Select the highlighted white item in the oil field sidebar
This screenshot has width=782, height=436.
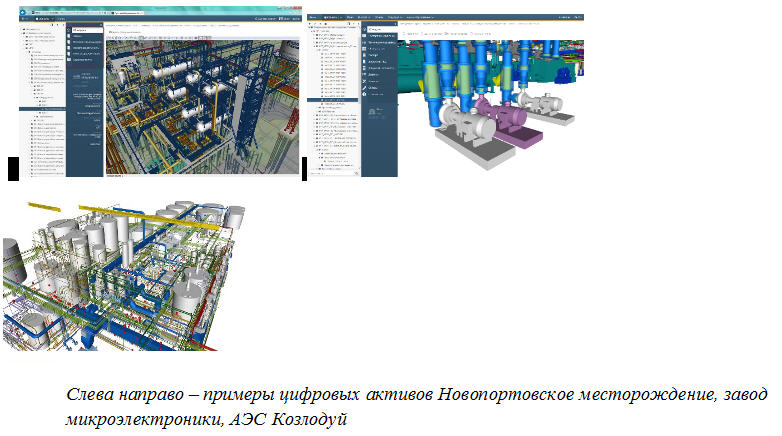pyautogui.click(x=84, y=31)
